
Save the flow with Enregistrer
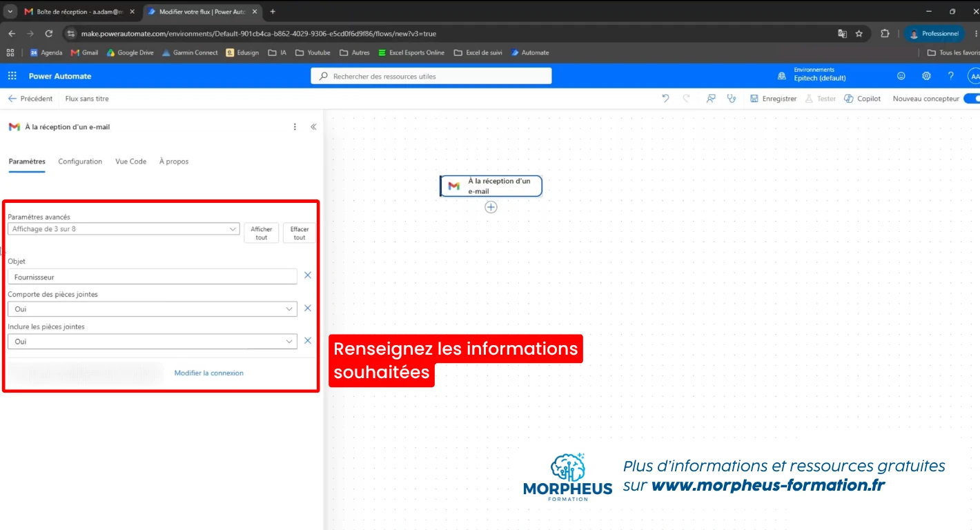click(774, 99)
